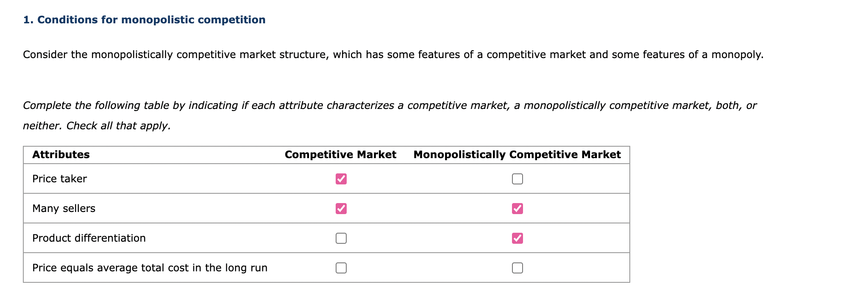Viewport: 868px width, 301px height.
Task: Click the Competitive Market column header
Action: tap(340, 155)
